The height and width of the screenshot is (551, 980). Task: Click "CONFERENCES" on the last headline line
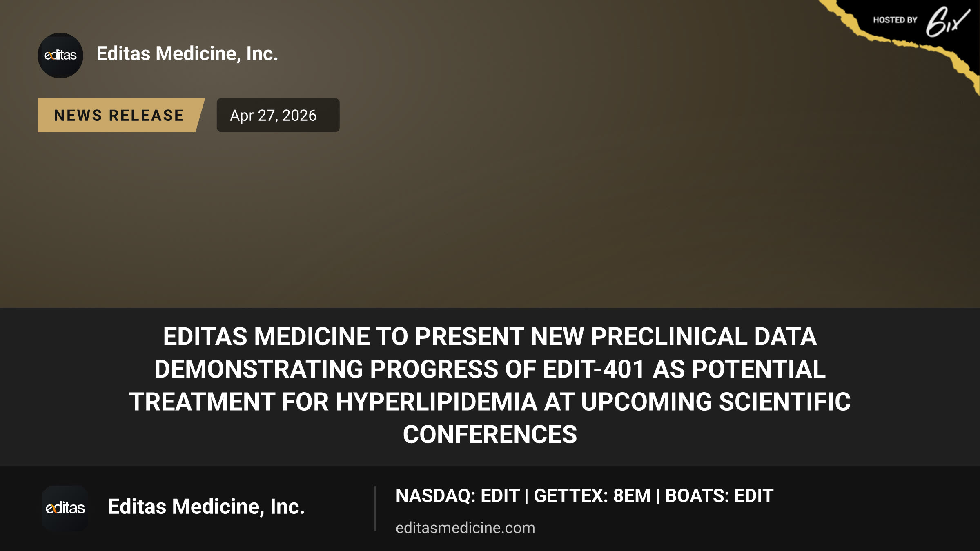490,434
